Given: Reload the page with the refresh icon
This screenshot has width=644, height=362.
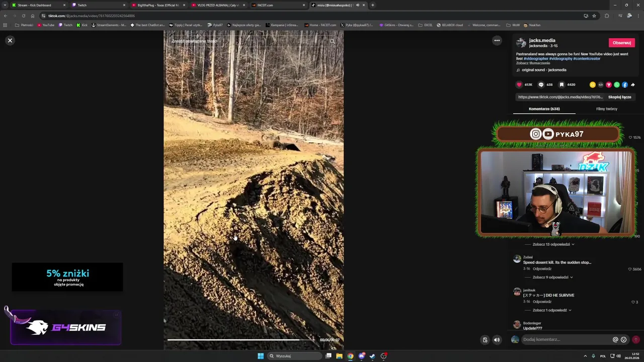Looking at the screenshot, I should 23,16.
